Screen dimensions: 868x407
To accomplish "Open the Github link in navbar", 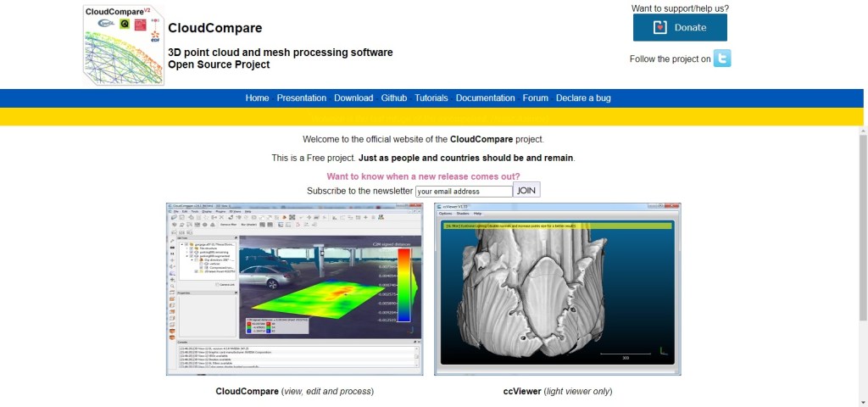I will (x=393, y=98).
